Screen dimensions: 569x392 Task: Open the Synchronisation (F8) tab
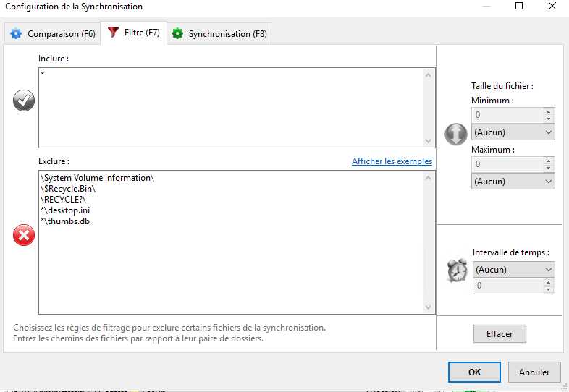(x=219, y=34)
